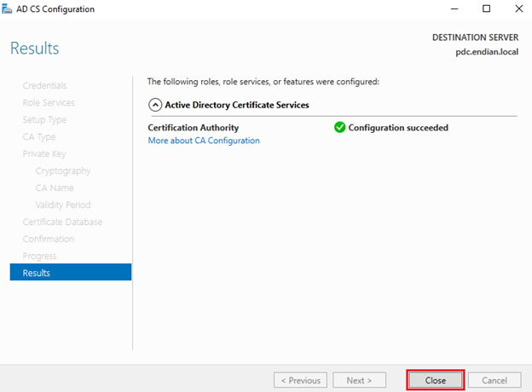The width and height of the screenshot is (532, 392).
Task: Select the Credentials step
Action: tap(44, 85)
